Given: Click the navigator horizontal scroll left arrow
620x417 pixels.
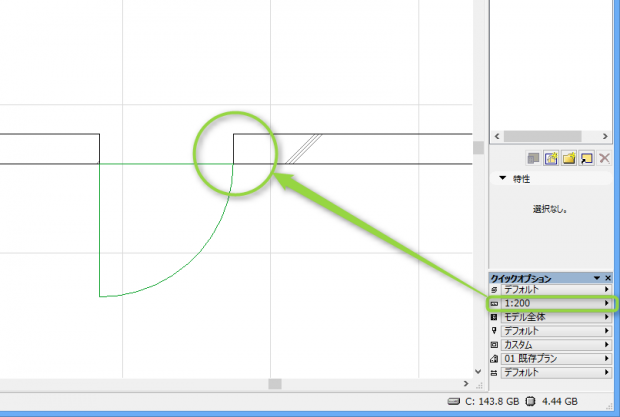Looking at the screenshot, I should coord(497,136).
